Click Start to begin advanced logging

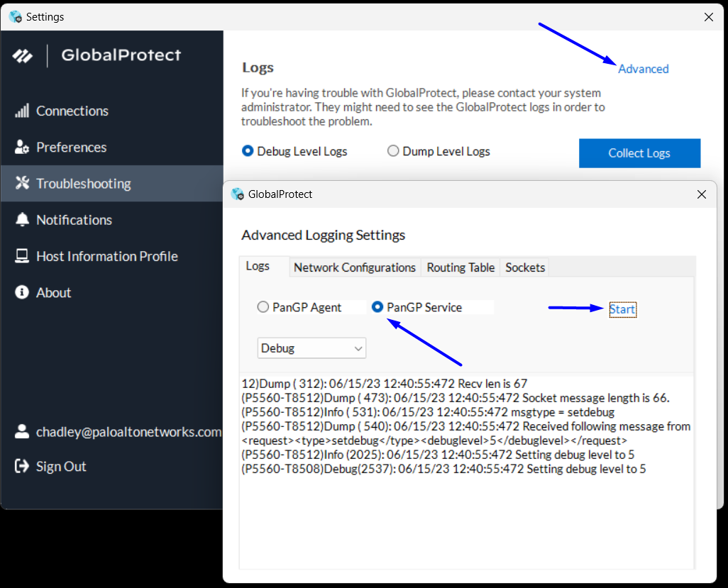pos(622,309)
